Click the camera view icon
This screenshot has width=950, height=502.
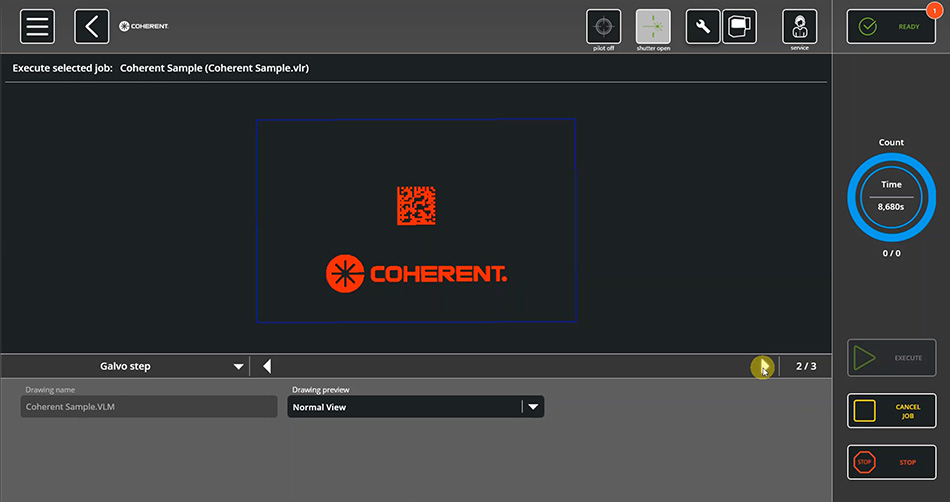point(739,26)
